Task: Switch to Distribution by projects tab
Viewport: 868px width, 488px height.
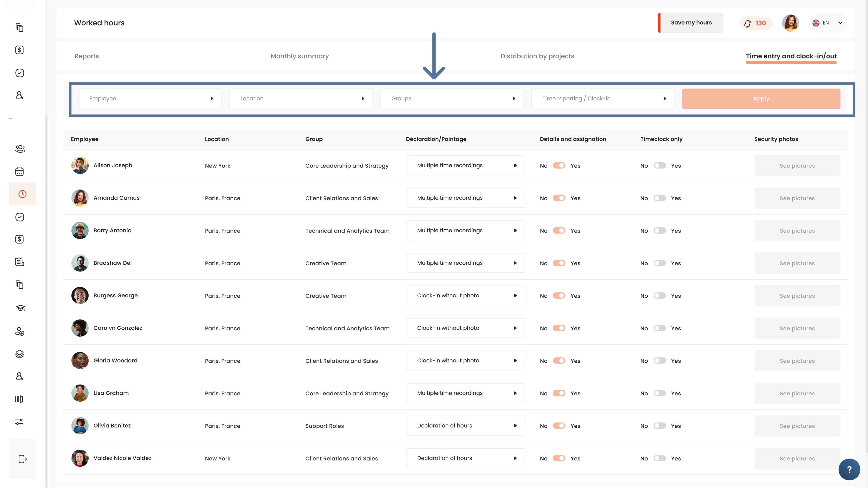Action: point(537,56)
